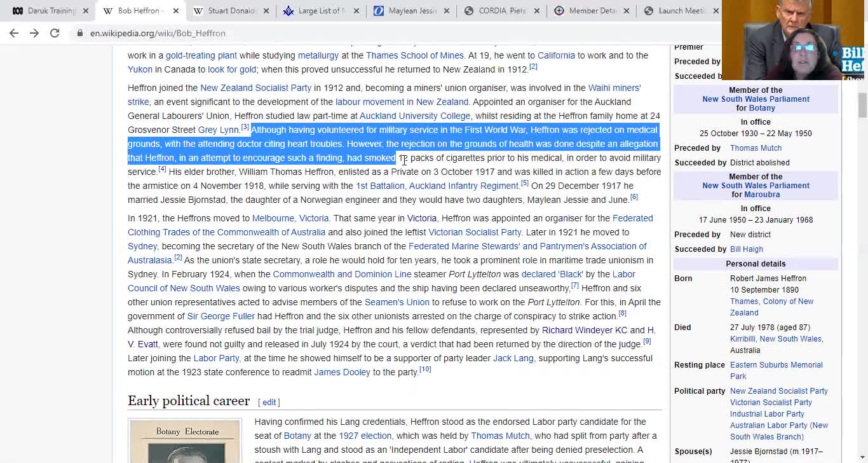Open the Botany link in infobox
This screenshot has width=868, height=463.
pos(761,108)
